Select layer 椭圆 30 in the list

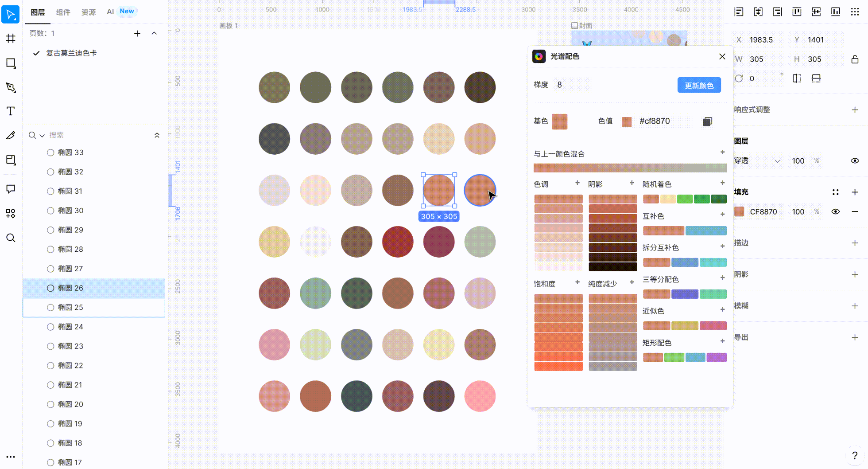click(70, 211)
